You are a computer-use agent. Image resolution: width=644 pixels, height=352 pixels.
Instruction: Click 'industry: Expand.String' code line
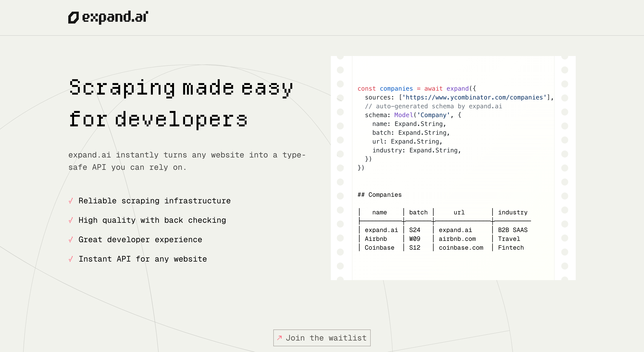coord(416,150)
